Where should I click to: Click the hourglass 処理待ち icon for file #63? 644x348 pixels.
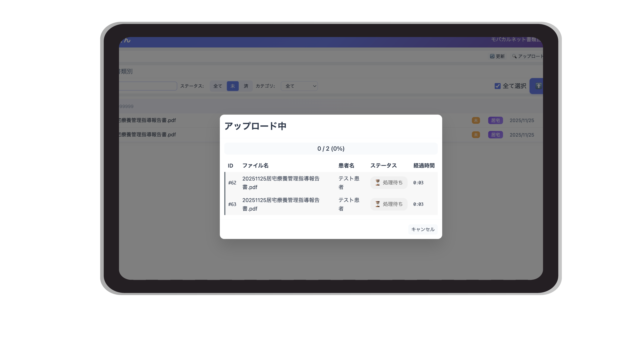click(377, 204)
